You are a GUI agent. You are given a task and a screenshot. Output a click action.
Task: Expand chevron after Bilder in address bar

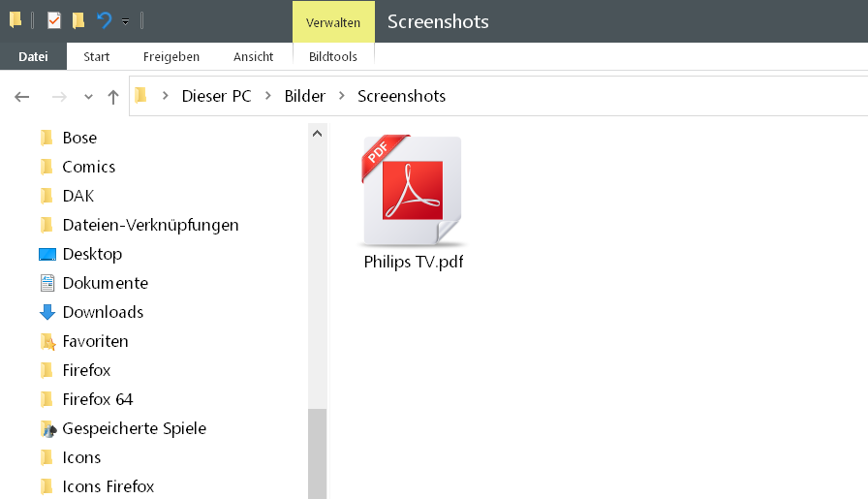click(342, 96)
